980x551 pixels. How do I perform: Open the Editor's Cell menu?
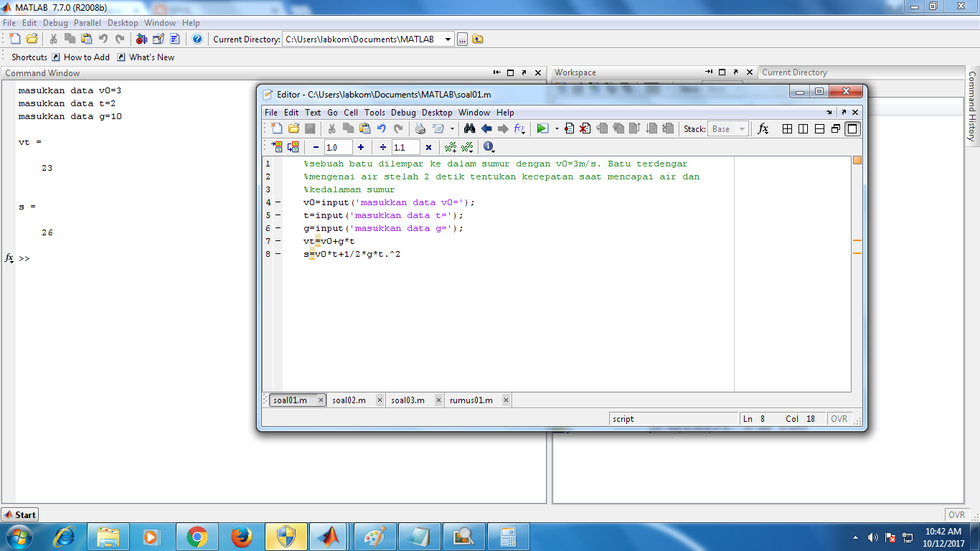pyautogui.click(x=351, y=113)
